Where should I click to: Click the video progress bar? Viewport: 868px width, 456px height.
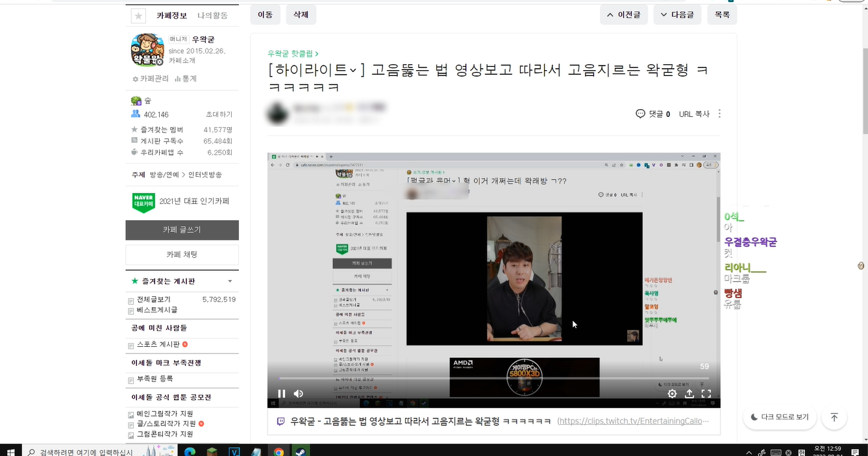point(494,378)
